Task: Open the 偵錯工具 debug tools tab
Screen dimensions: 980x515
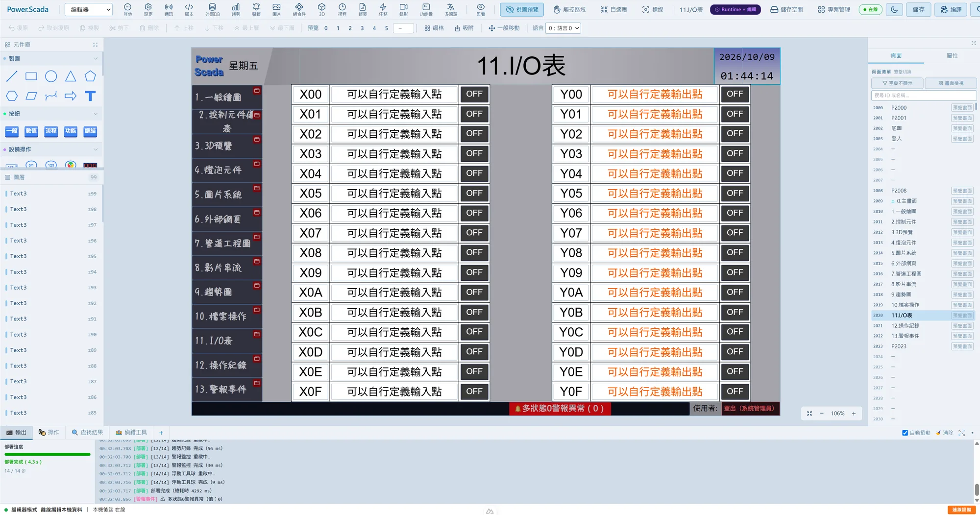Action: 131,433
